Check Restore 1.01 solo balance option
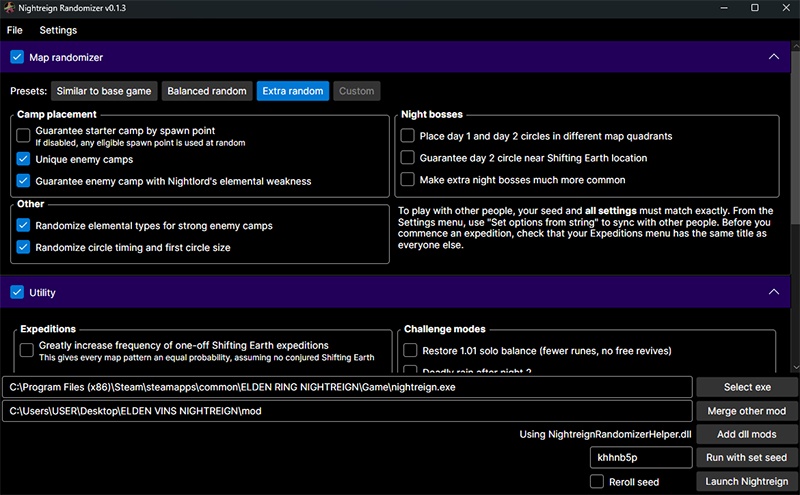The width and height of the screenshot is (800, 495). tap(410, 350)
